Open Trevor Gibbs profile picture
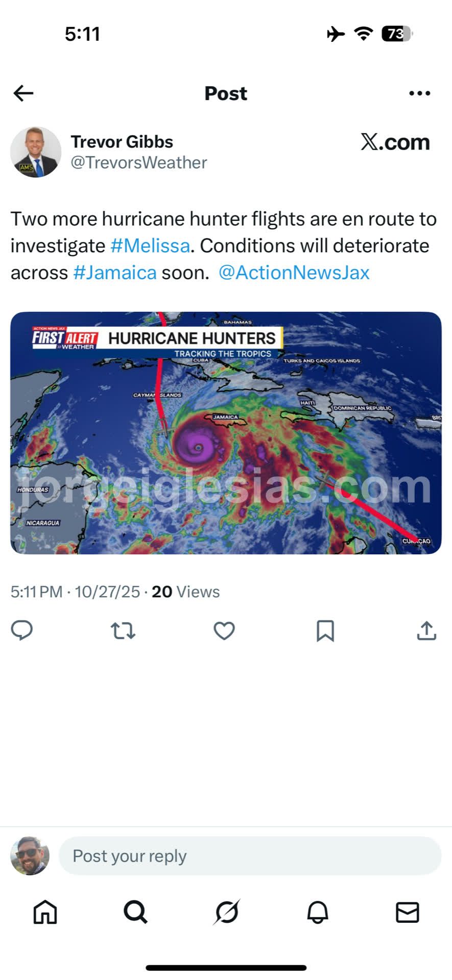 pos(36,152)
